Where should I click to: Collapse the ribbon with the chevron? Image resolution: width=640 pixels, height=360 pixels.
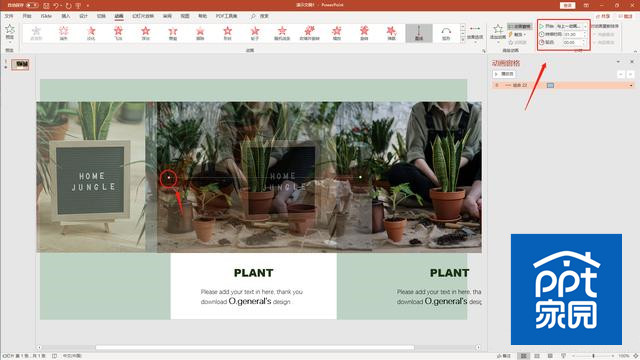pyautogui.click(x=635, y=51)
